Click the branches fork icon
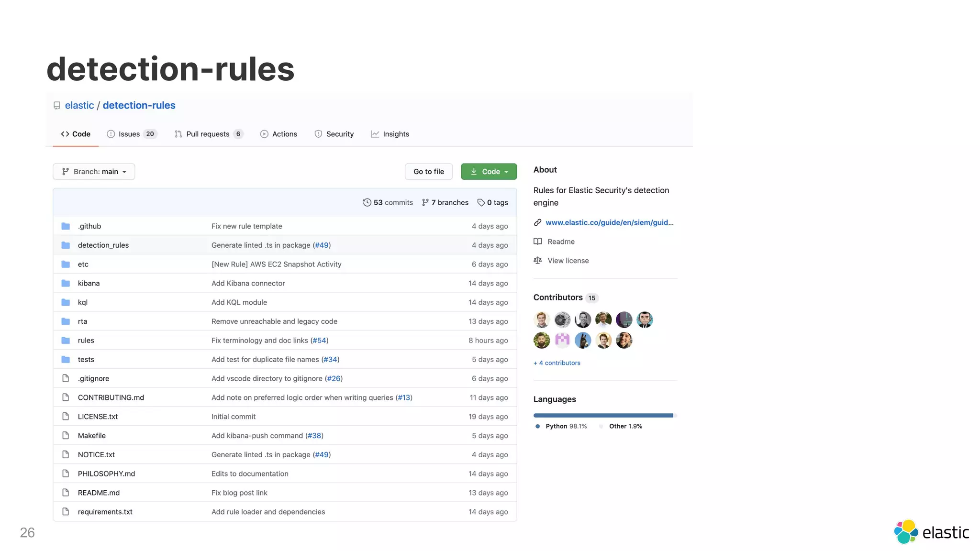Image resolution: width=980 pixels, height=551 pixels. click(425, 202)
